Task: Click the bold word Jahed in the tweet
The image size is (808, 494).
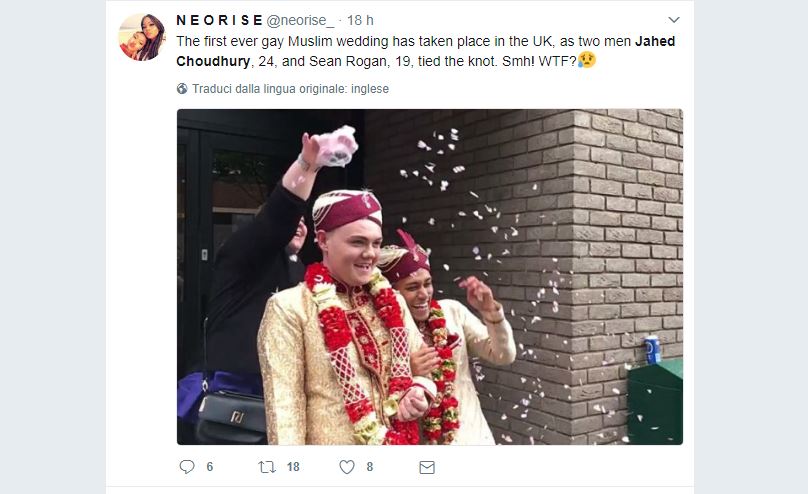Action: coord(656,41)
